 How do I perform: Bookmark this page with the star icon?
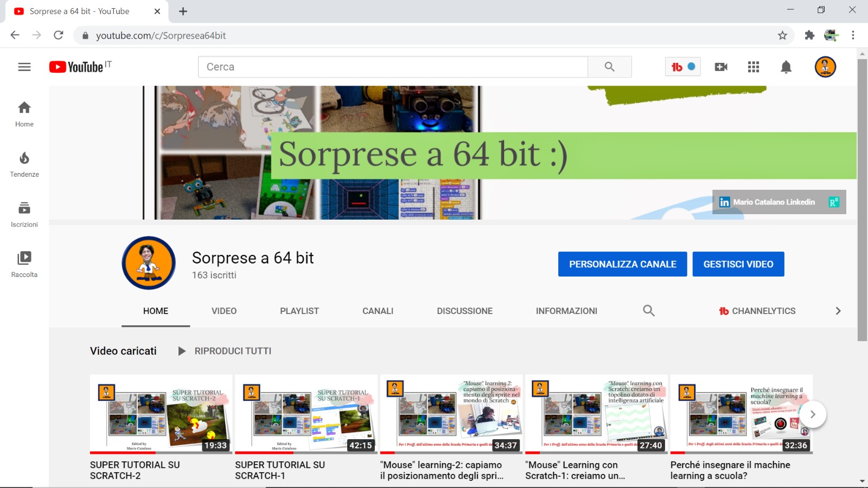(782, 35)
